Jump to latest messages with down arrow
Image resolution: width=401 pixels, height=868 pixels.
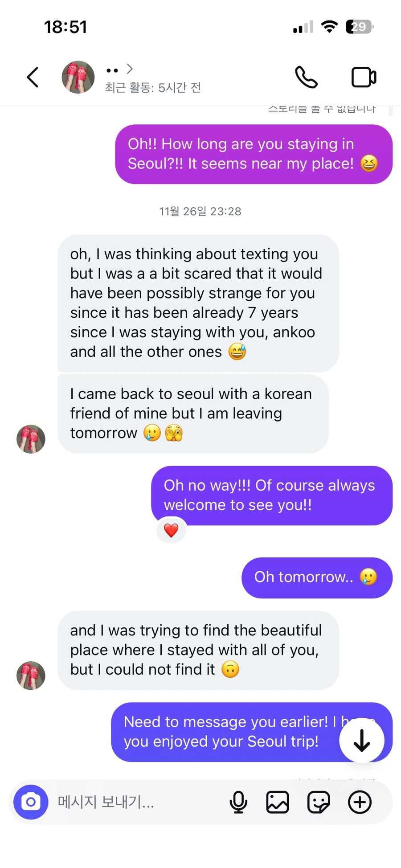tap(362, 740)
